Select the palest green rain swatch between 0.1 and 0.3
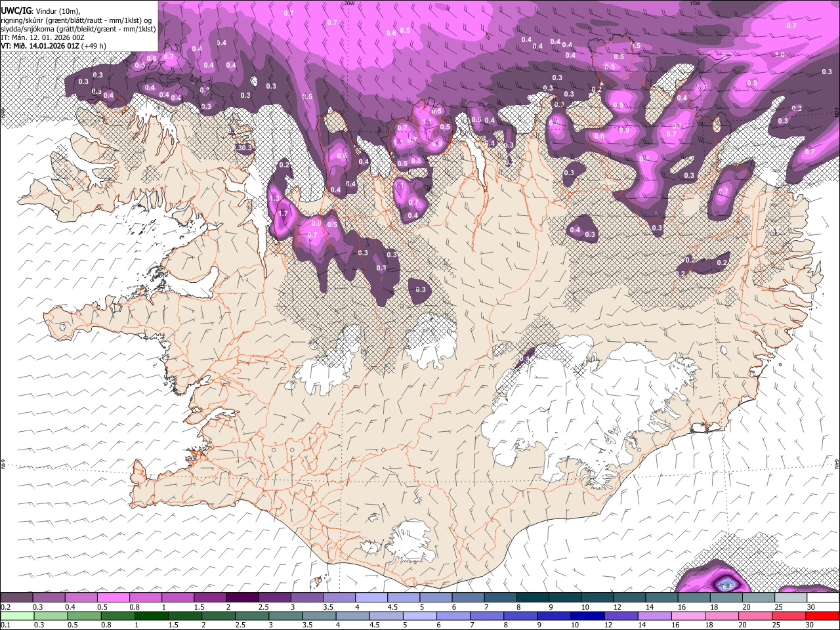 click(x=16, y=616)
